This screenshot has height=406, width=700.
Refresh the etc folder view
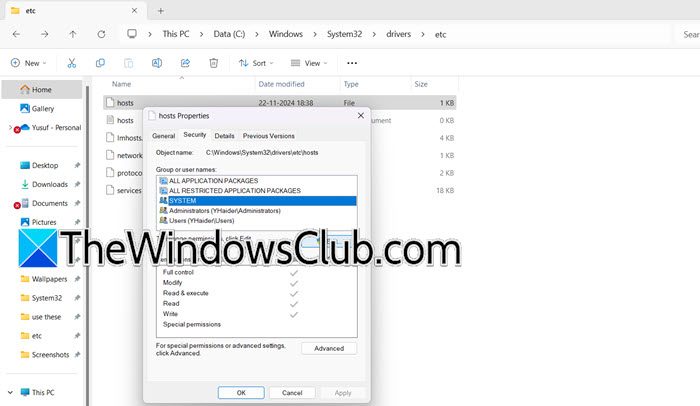(x=101, y=34)
